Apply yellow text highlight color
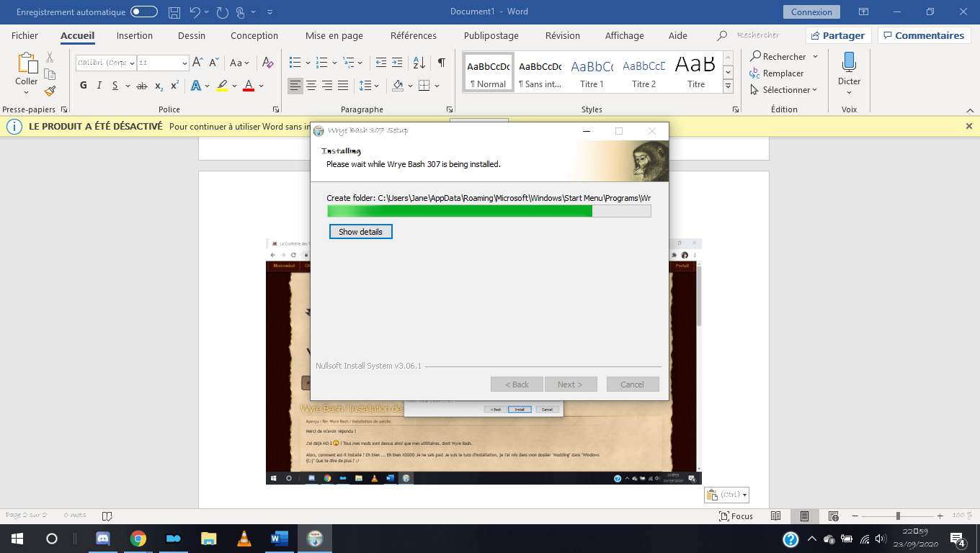980x553 pixels. click(222, 86)
